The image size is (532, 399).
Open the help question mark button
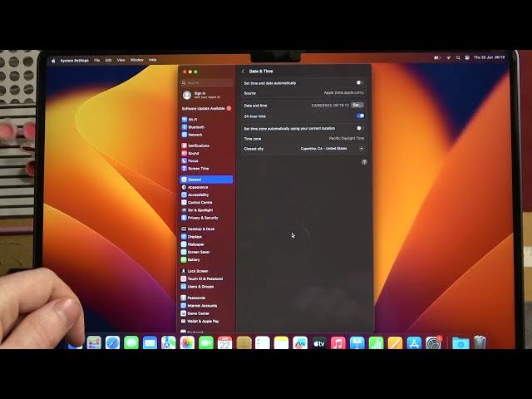[x=364, y=162]
